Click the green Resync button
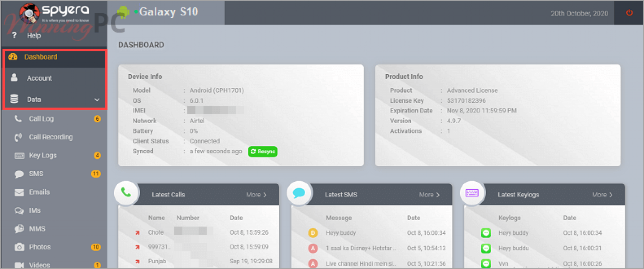The image size is (644, 269). tap(263, 152)
